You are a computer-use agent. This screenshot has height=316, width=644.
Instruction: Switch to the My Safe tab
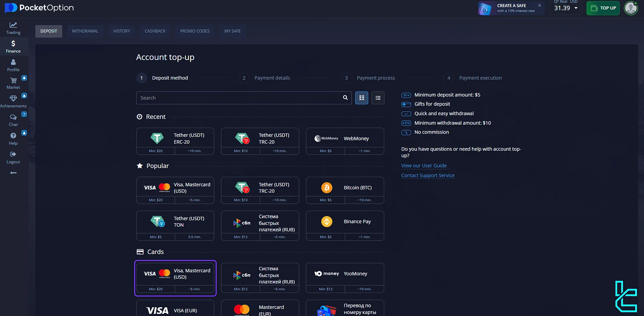click(232, 31)
